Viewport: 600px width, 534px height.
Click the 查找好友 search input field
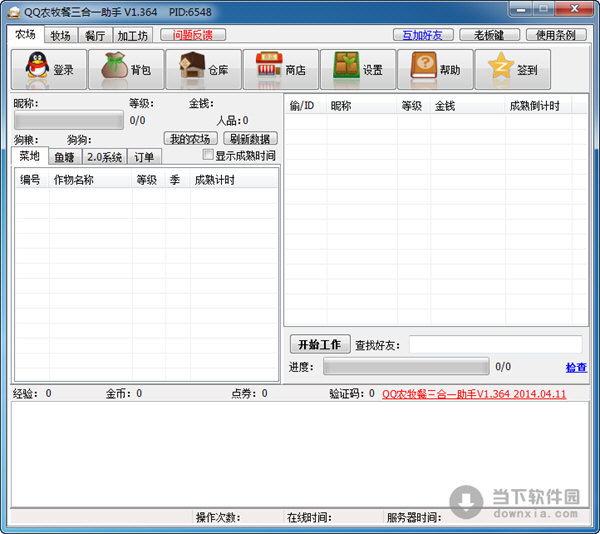[496, 344]
